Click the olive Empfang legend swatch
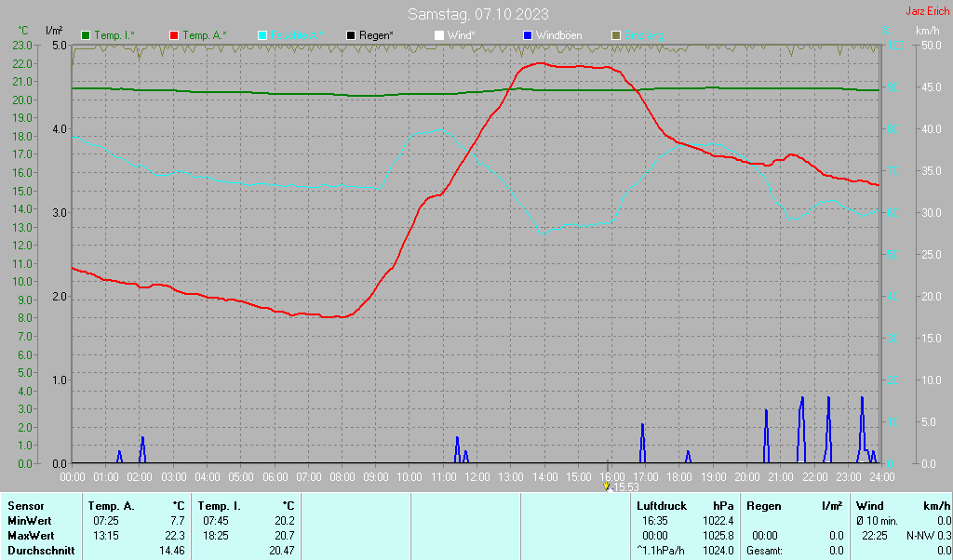This screenshot has width=953, height=560. click(616, 36)
